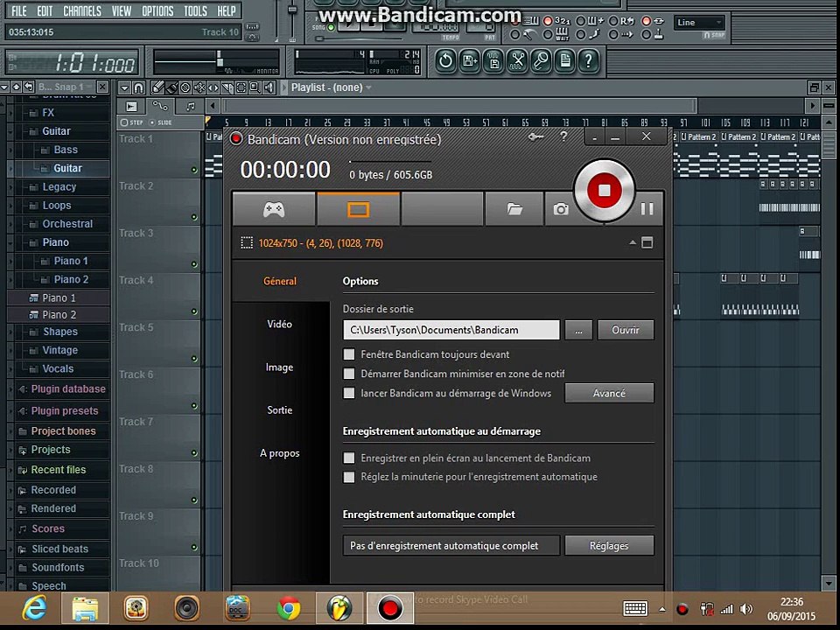Image resolution: width=840 pixels, height=630 pixels.
Task: Select the mute tool in Playlist toolbar
Action: point(199,87)
